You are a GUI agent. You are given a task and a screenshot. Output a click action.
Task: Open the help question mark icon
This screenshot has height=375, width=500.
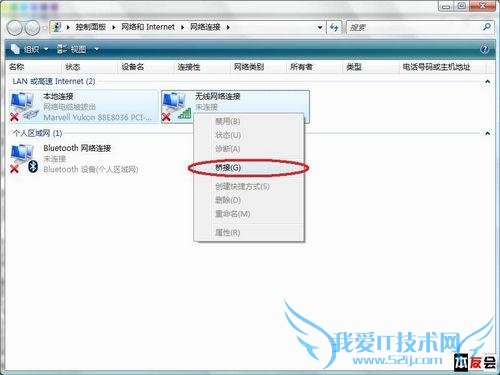484,49
